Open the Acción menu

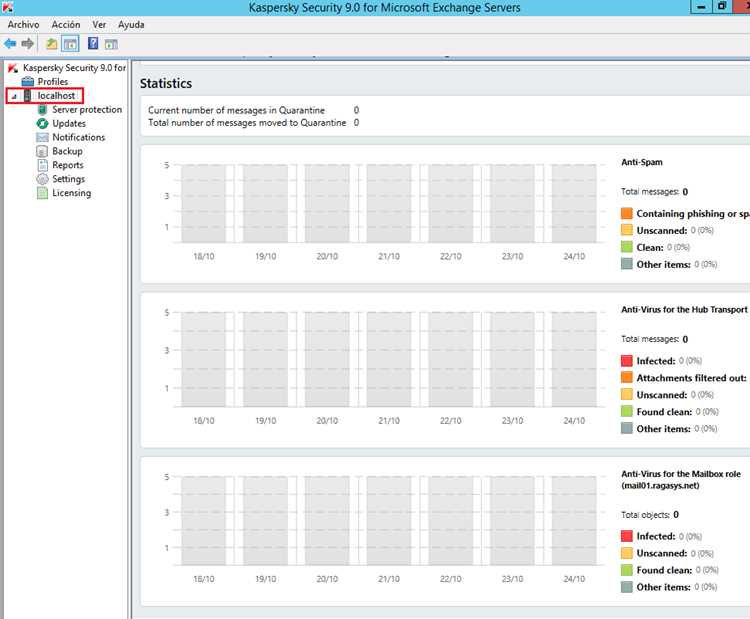pyautogui.click(x=66, y=24)
